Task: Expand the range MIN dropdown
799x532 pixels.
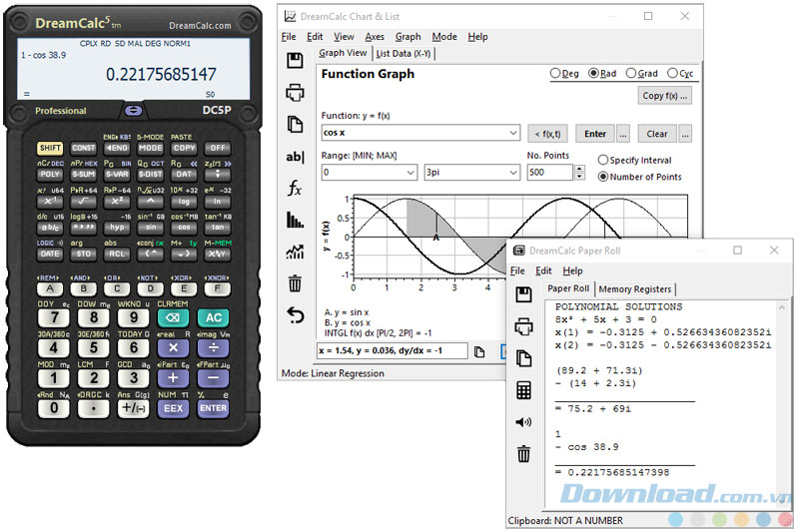Action: (x=410, y=172)
